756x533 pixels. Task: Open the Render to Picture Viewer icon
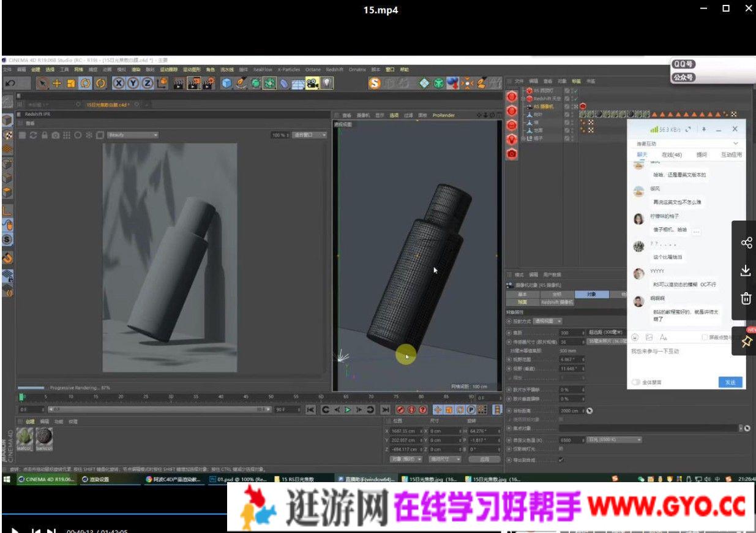195,84
